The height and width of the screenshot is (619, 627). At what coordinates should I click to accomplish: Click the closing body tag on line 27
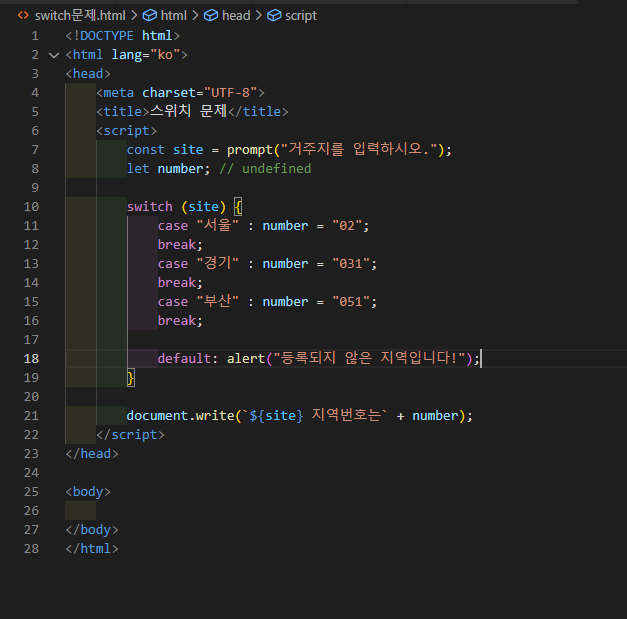tap(92, 530)
